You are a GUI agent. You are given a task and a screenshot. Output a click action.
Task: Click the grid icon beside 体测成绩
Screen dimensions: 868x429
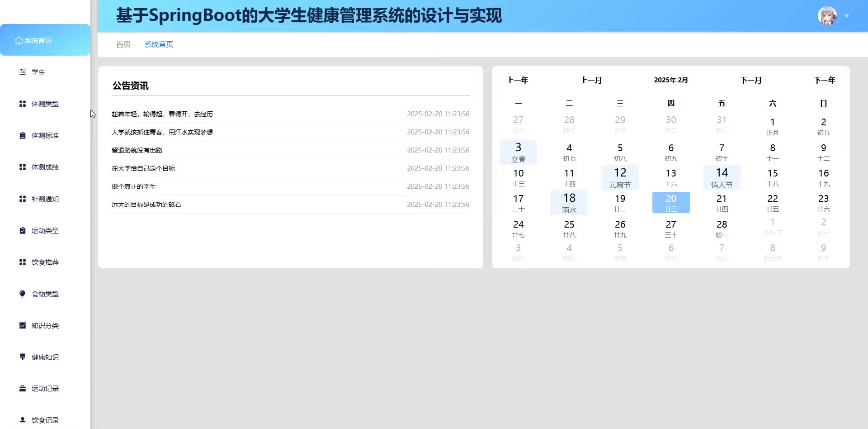pos(23,167)
